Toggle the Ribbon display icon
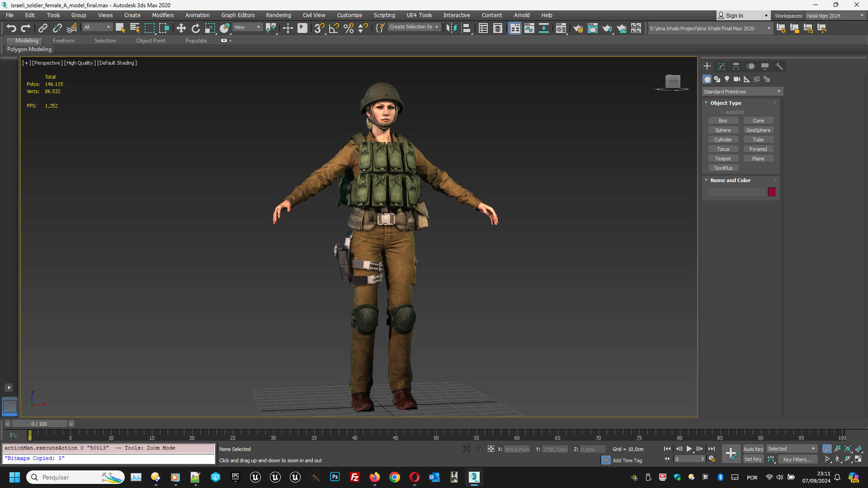 coord(515,28)
